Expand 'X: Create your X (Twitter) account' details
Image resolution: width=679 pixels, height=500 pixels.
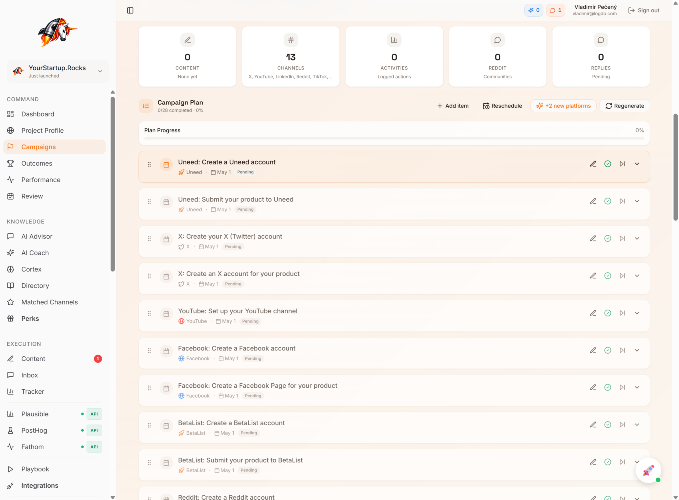[x=637, y=239]
